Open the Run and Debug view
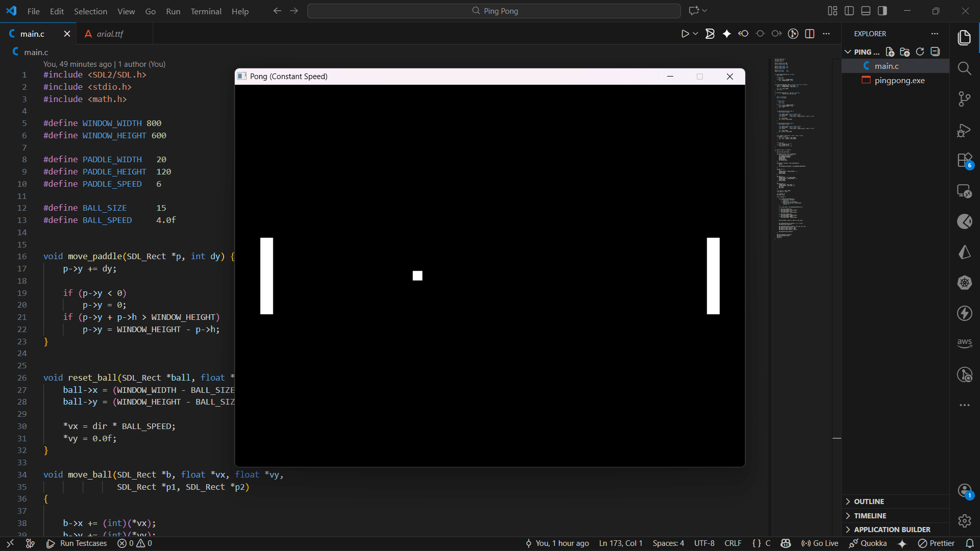 click(x=965, y=131)
